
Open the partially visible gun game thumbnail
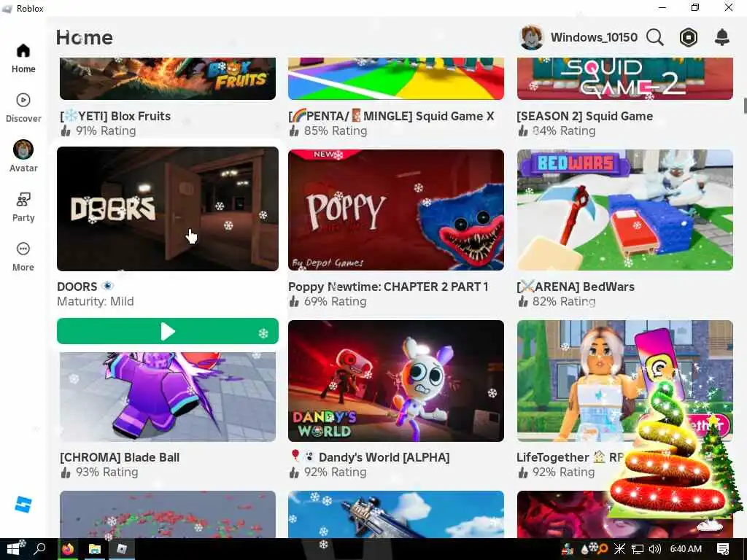(396, 514)
